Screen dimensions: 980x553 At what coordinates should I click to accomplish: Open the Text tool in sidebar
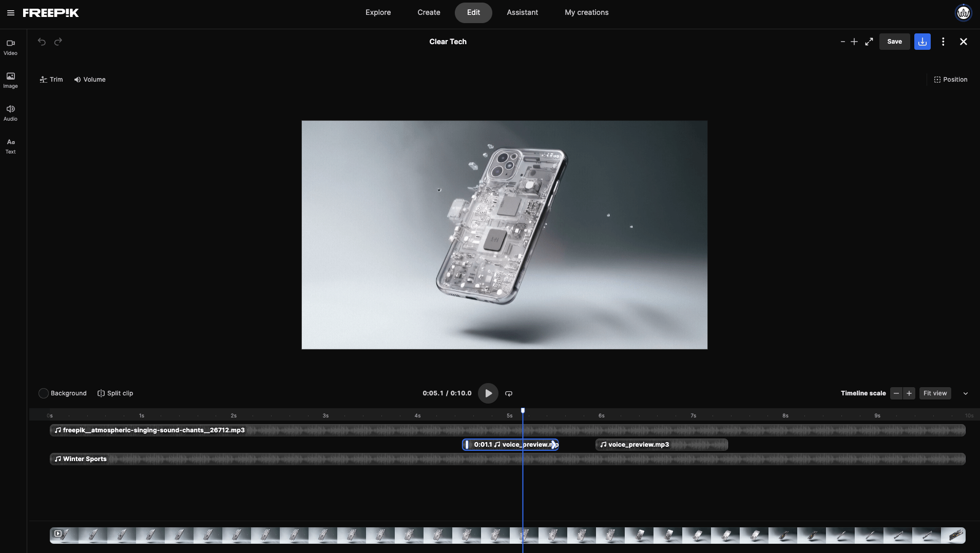click(10, 146)
